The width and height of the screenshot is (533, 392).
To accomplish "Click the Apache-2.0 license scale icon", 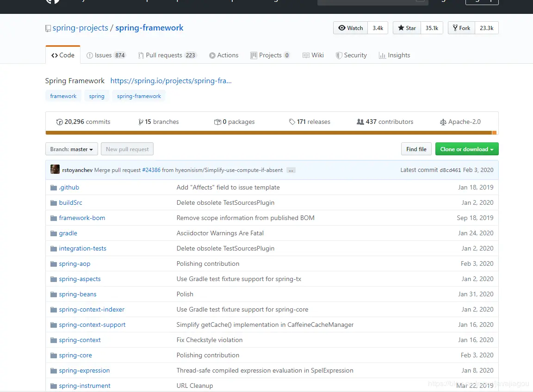I will (x=443, y=122).
